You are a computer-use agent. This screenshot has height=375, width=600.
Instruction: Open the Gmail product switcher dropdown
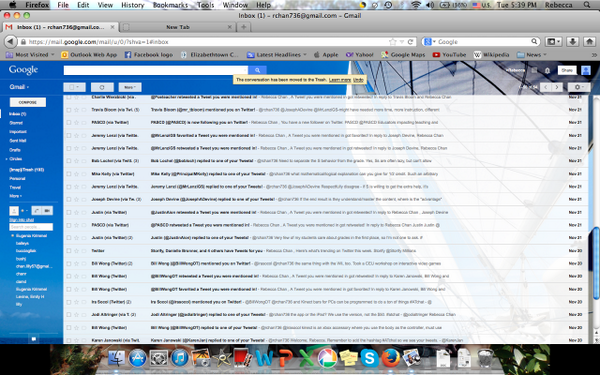19,87
